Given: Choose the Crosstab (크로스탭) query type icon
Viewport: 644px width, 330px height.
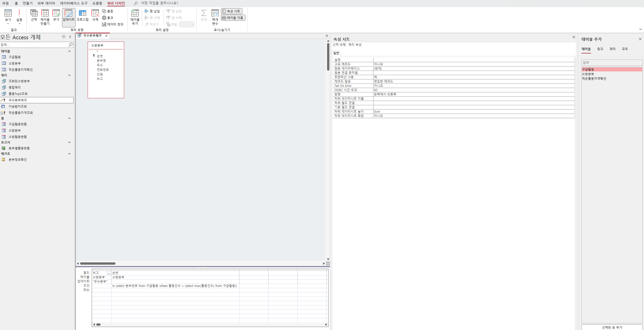Looking at the screenshot, I should coord(83,15).
